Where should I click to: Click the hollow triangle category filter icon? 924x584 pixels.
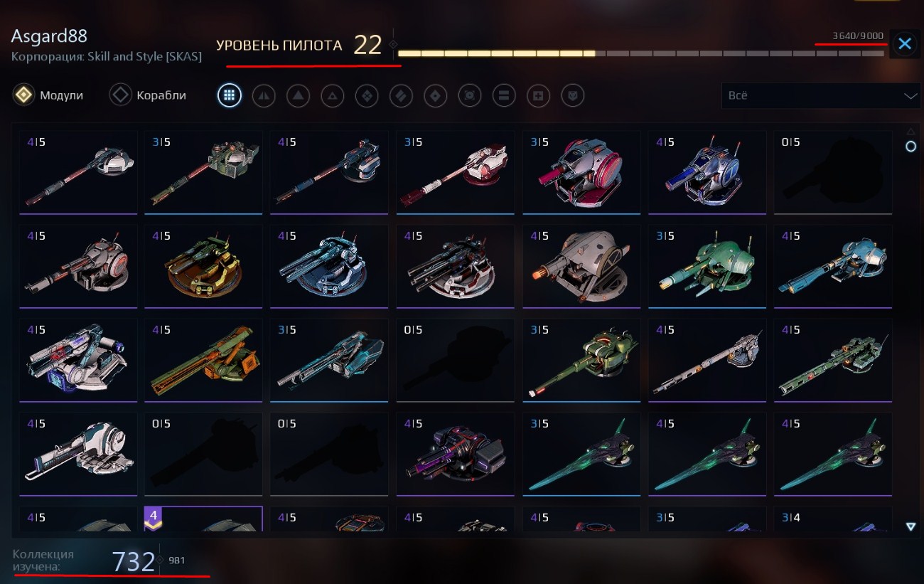[332, 95]
